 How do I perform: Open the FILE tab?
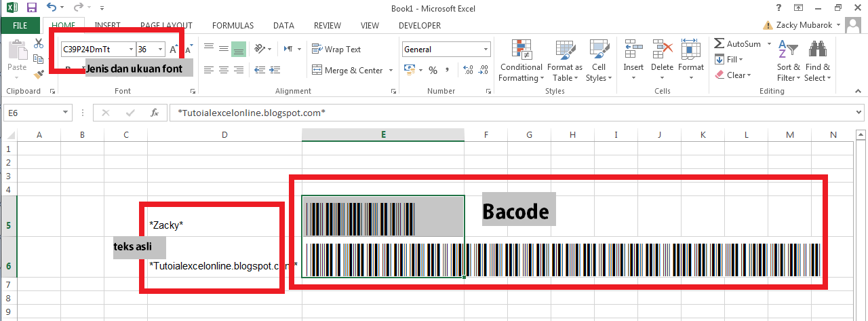[20, 25]
